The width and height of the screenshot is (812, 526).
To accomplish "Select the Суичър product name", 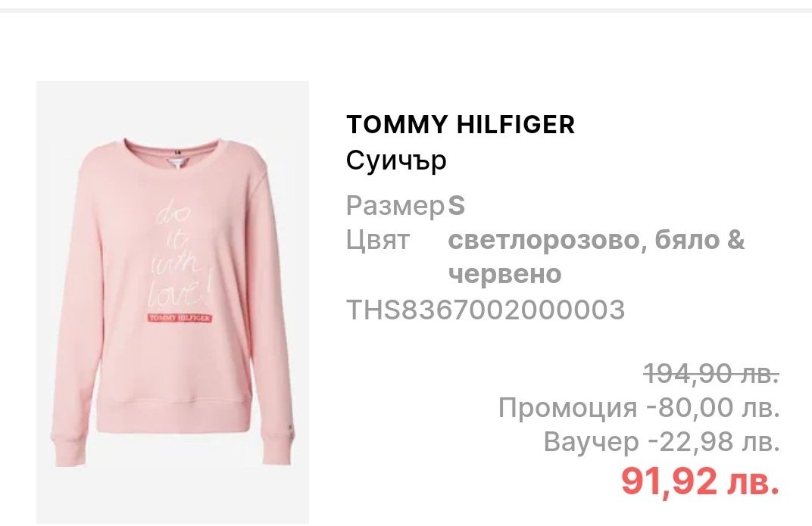I will click(396, 160).
